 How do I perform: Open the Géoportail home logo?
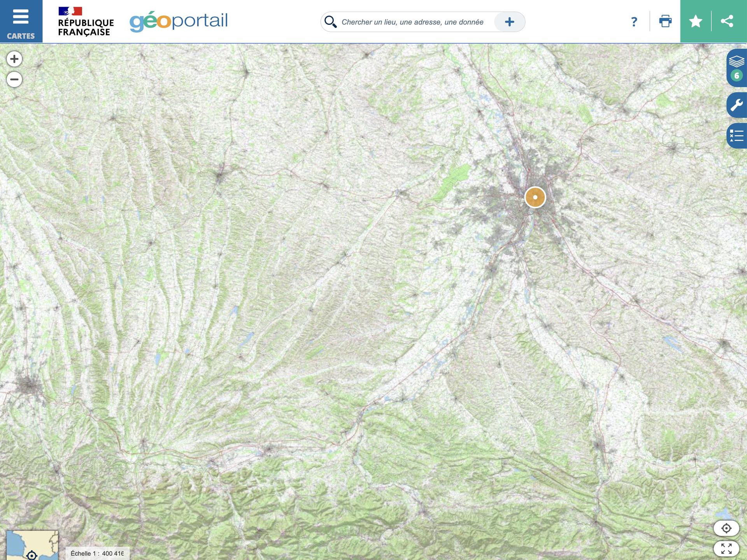point(179,21)
